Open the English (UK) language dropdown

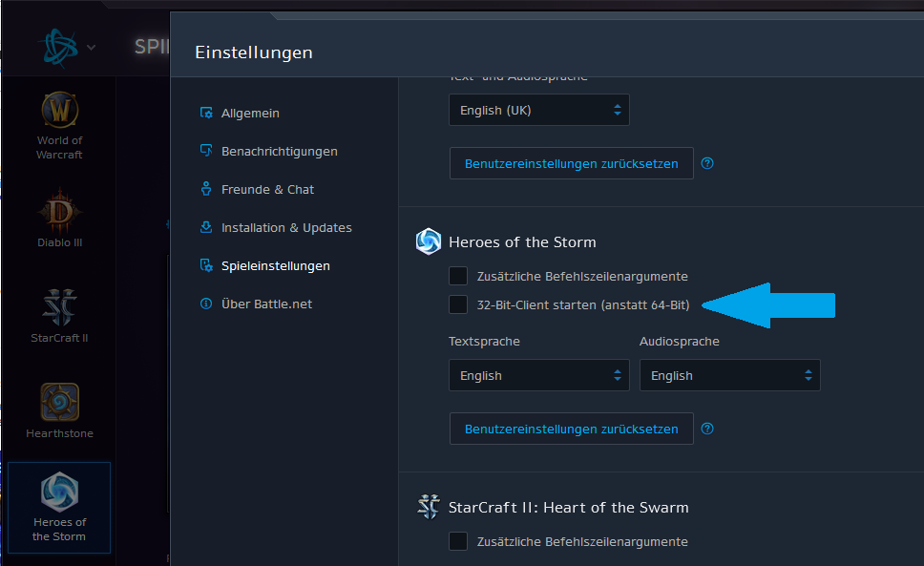tap(539, 110)
